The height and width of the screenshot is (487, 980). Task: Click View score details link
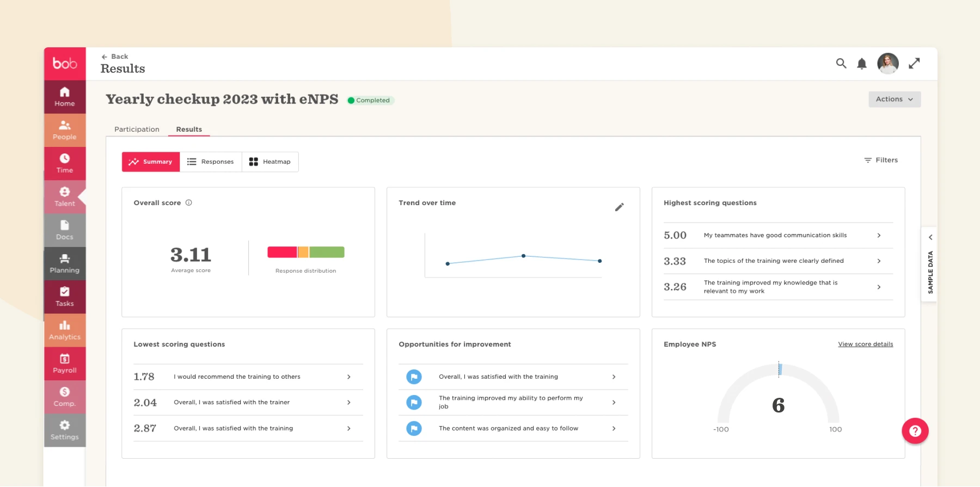(x=866, y=344)
